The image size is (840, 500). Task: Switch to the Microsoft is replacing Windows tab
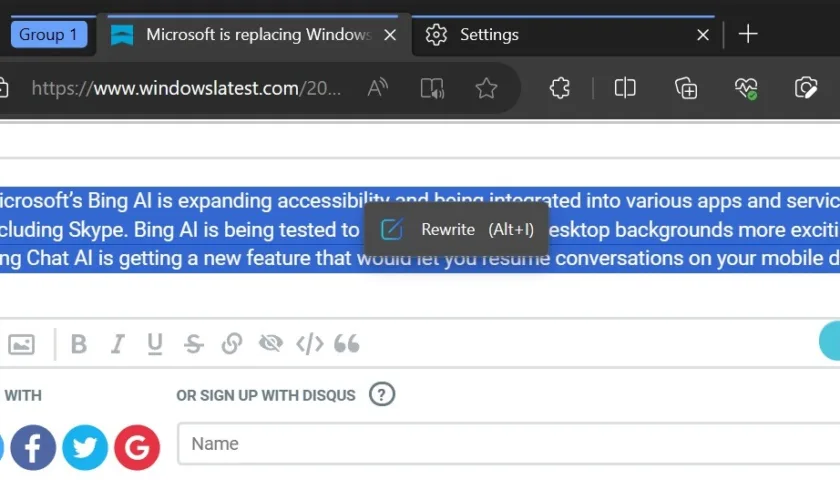pos(254,34)
